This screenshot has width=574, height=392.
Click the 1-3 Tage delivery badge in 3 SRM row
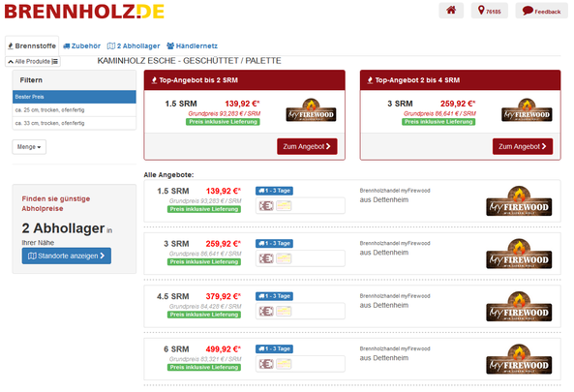tap(274, 243)
